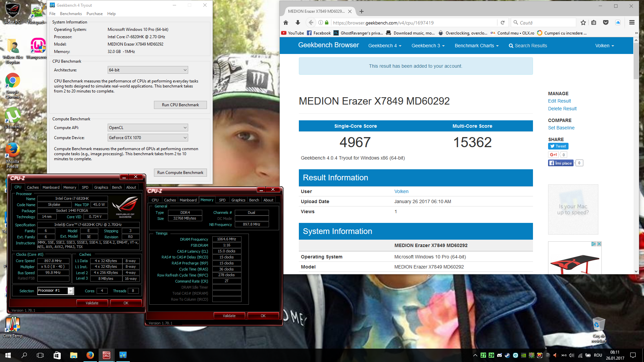Click the Firefox home button
Viewport: 644px width, 362px height.
click(286, 23)
